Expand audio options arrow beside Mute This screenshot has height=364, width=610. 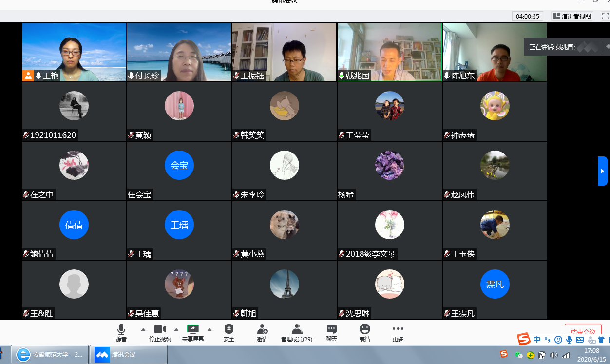click(143, 329)
